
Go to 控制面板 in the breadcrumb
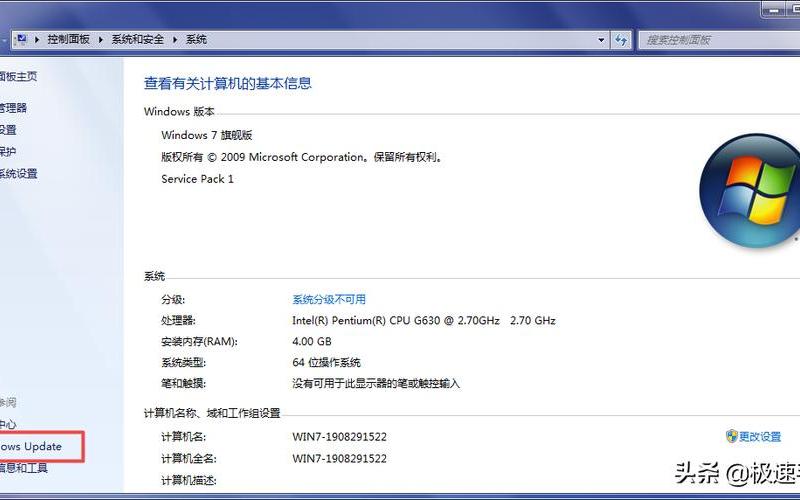click(x=68, y=40)
